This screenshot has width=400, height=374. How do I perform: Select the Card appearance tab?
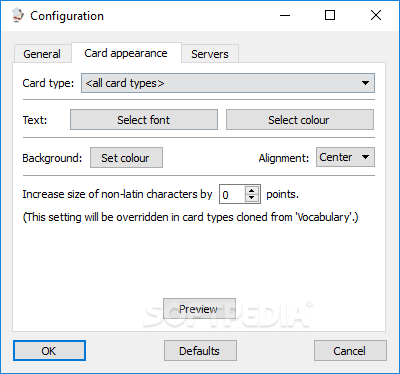click(x=126, y=53)
